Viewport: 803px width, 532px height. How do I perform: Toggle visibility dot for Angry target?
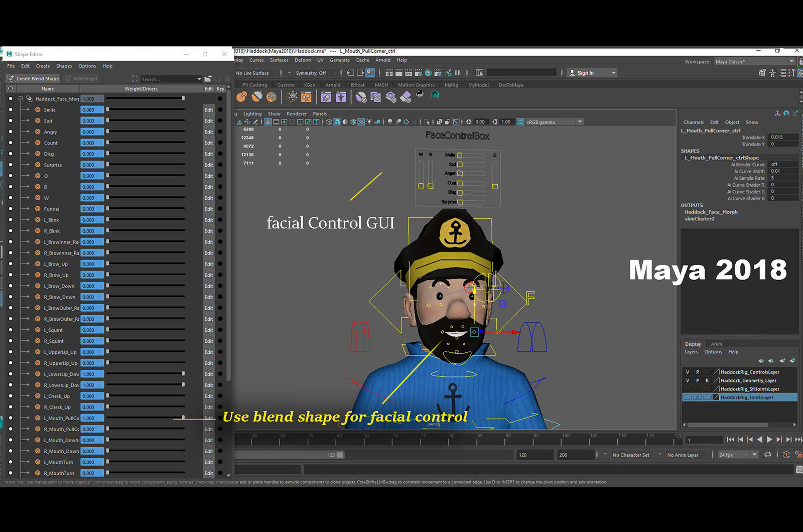(10, 131)
